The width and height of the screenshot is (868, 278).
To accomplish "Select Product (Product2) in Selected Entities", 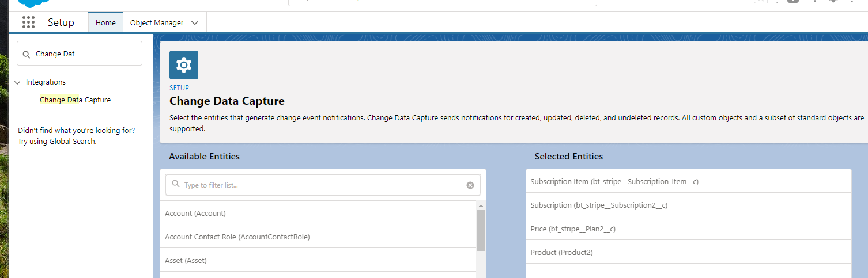I will [688, 252].
